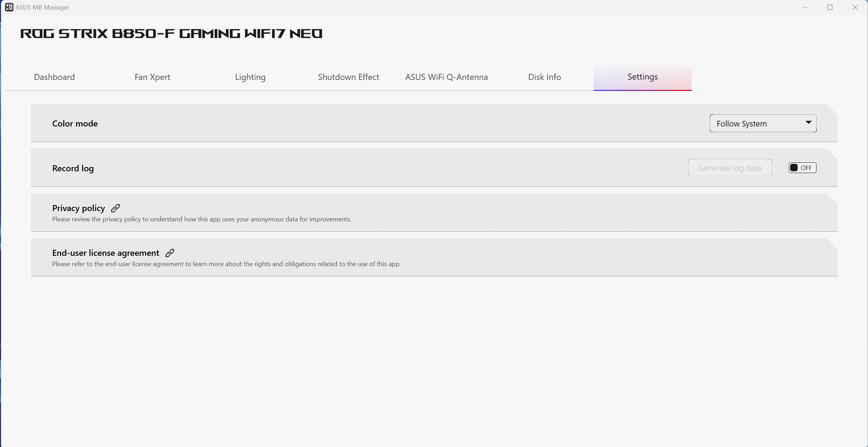Image resolution: width=868 pixels, height=447 pixels.
Task: Click the End-user license agreement heading
Action: [x=106, y=253]
